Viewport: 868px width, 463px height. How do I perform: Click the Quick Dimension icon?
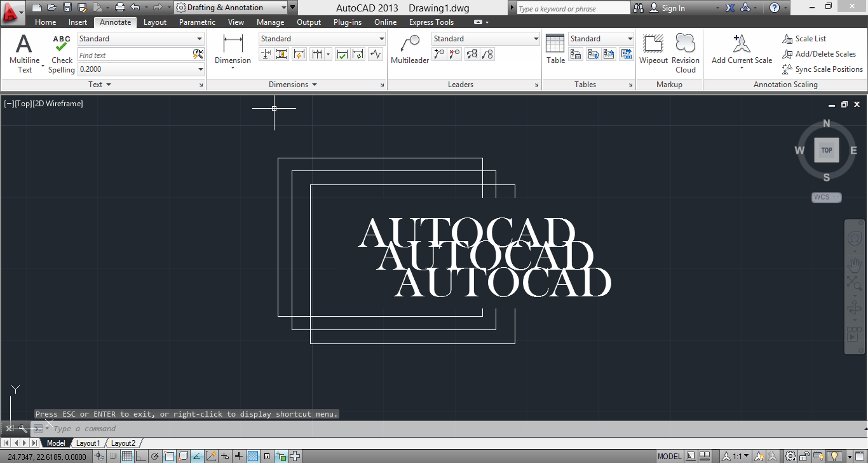299,54
